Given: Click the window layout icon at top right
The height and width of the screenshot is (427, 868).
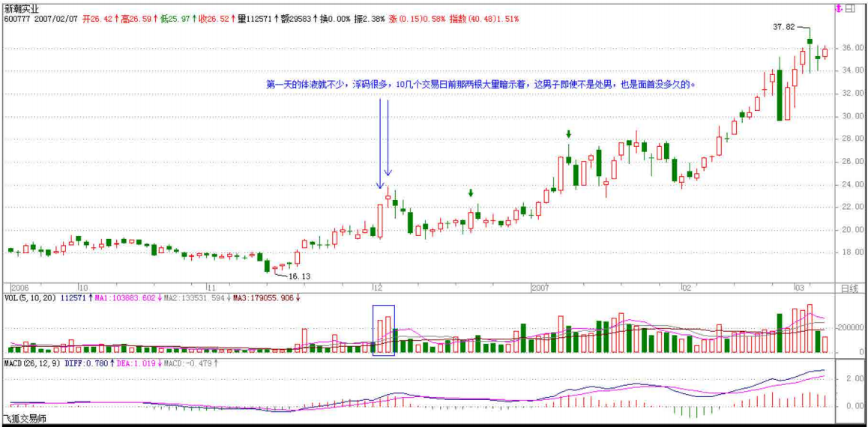Looking at the screenshot, I should 850,9.
